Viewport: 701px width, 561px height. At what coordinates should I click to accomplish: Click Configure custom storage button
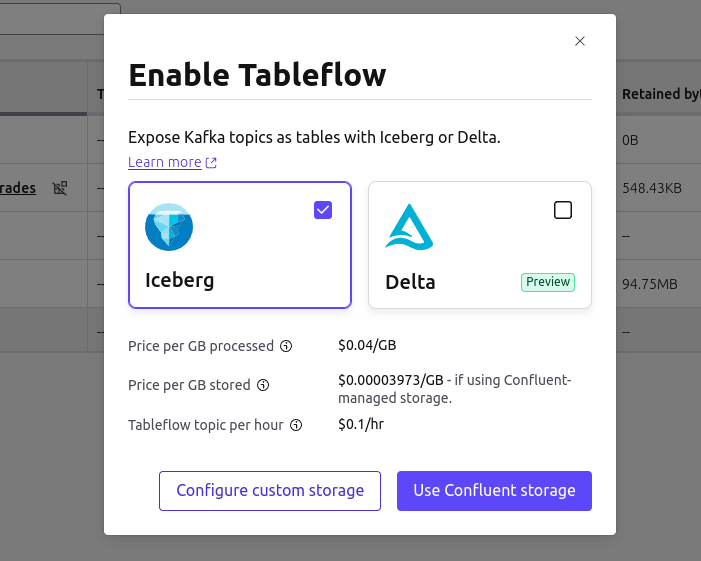point(270,491)
